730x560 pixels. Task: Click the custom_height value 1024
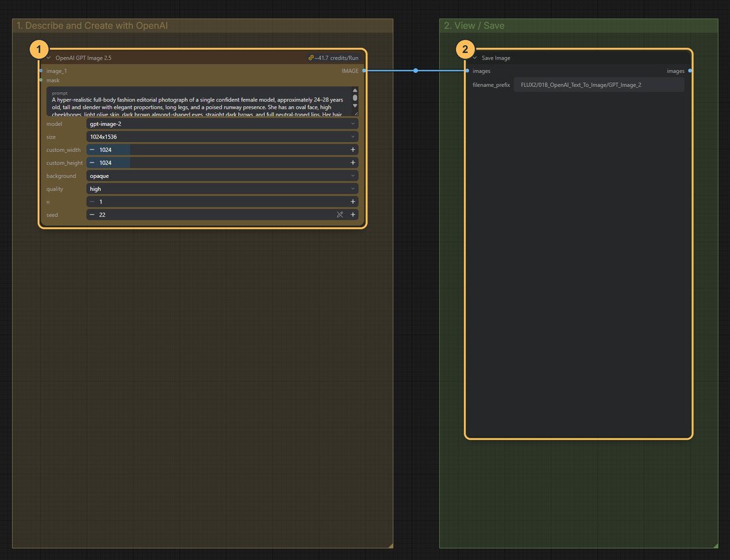click(x=106, y=163)
